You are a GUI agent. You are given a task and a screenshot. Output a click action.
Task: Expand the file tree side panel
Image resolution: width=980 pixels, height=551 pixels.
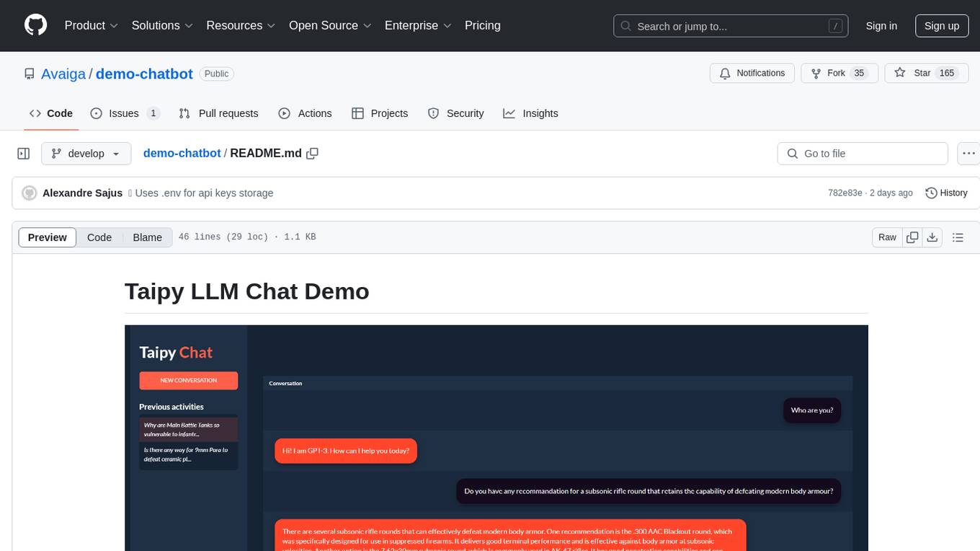pyautogui.click(x=24, y=154)
